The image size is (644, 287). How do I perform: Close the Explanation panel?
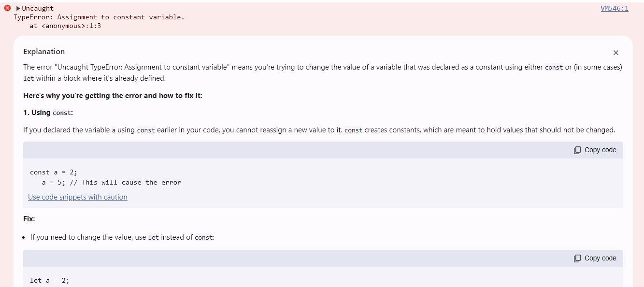point(615,53)
